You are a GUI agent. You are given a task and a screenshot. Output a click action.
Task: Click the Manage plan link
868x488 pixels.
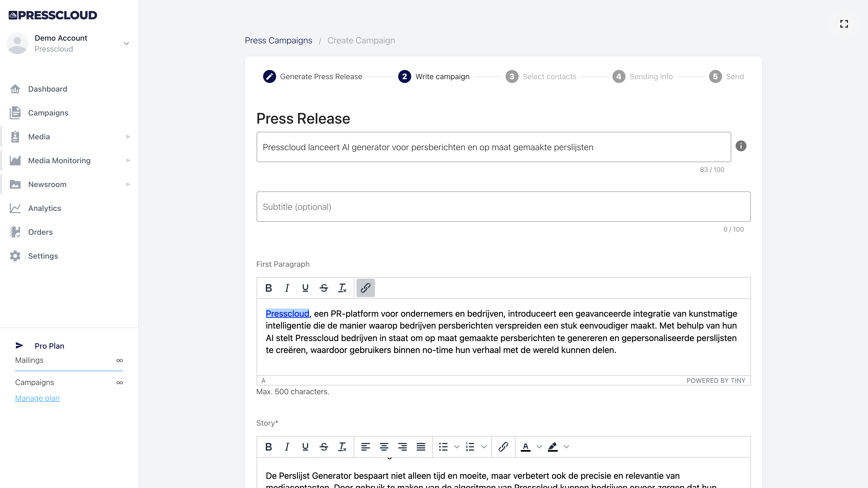[x=37, y=398]
